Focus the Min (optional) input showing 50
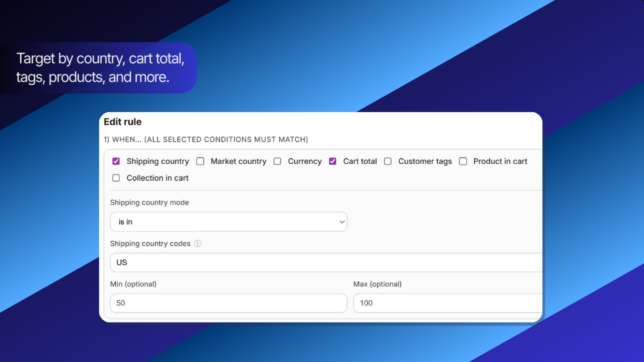The image size is (644, 362). click(x=228, y=303)
